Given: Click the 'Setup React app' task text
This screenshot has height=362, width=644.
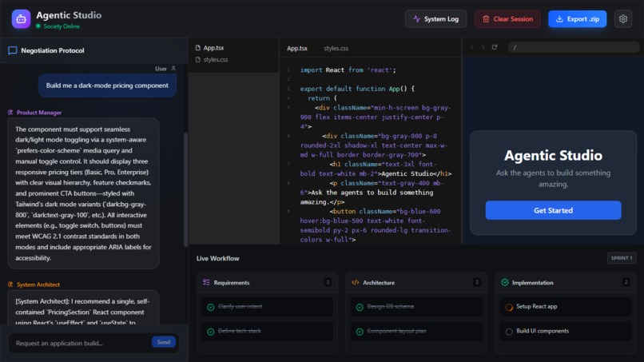Looking at the screenshot, I should coord(536,307).
